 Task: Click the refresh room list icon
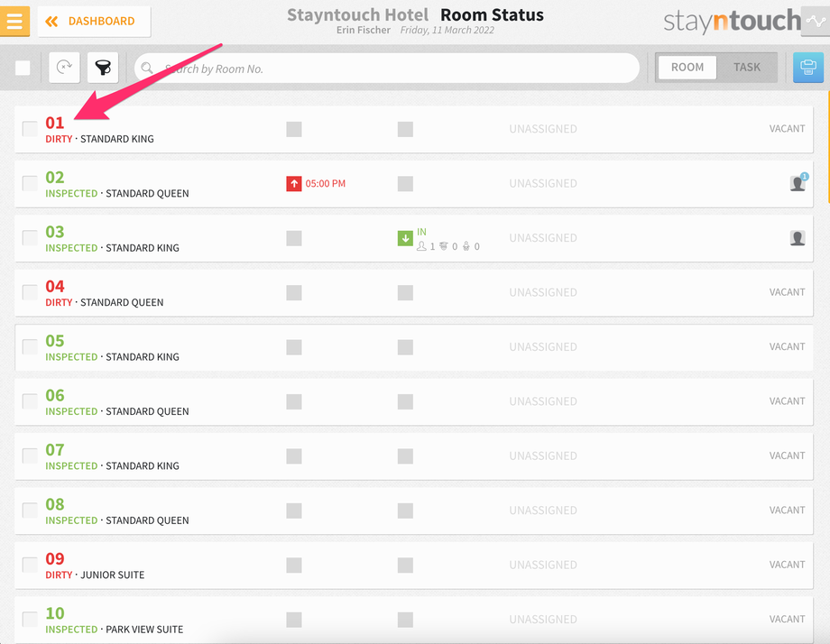point(65,68)
